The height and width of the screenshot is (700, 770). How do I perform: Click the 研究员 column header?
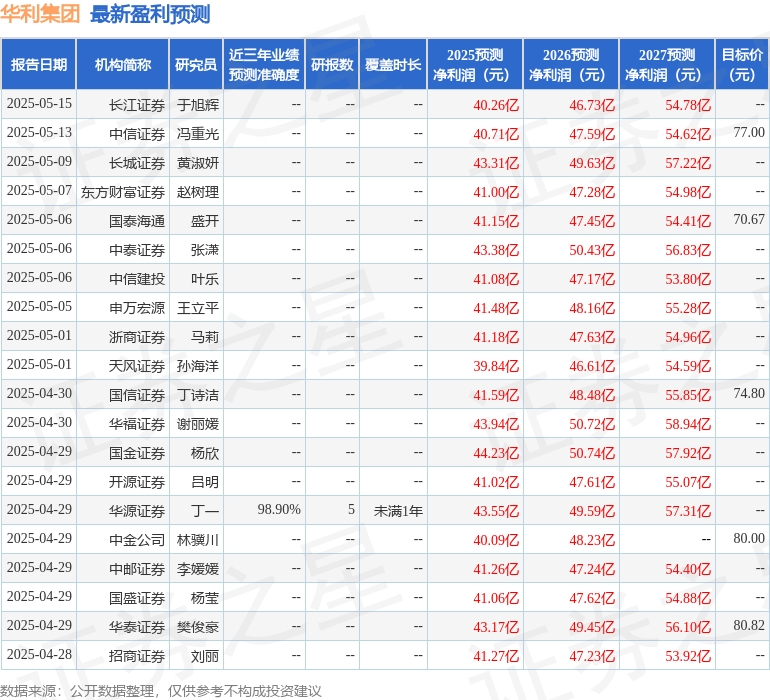pyautogui.click(x=196, y=65)
